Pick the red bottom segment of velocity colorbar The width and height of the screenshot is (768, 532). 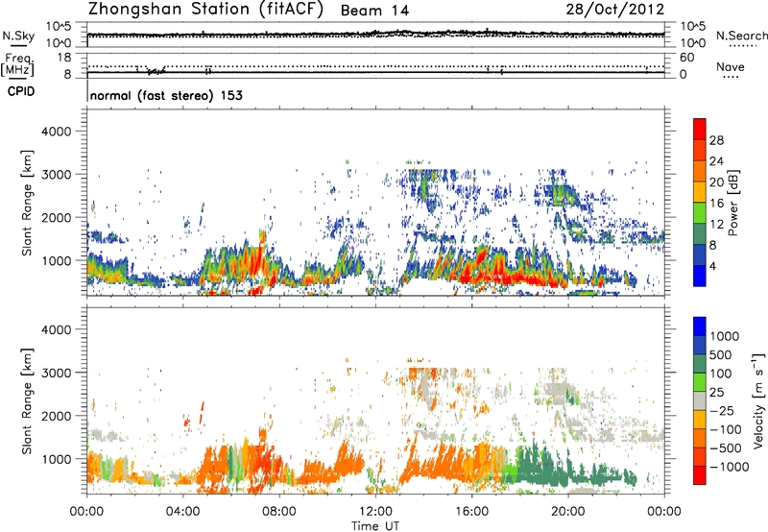point(700,475)
